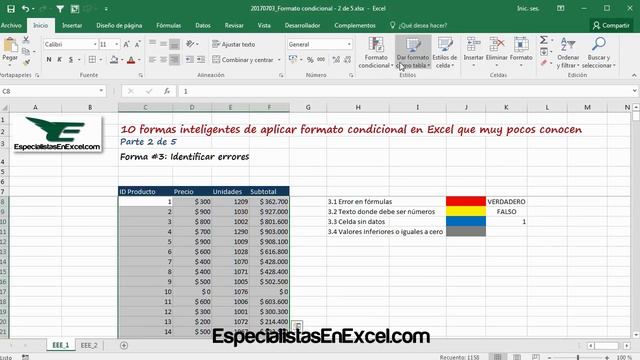The height and width of the screenshot is (360, 640).
Task: Click the percent style button
Action: coord(310,60)
